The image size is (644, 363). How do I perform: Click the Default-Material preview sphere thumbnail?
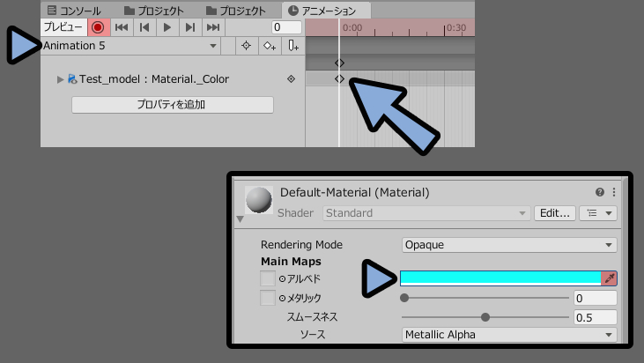[259, 200]
